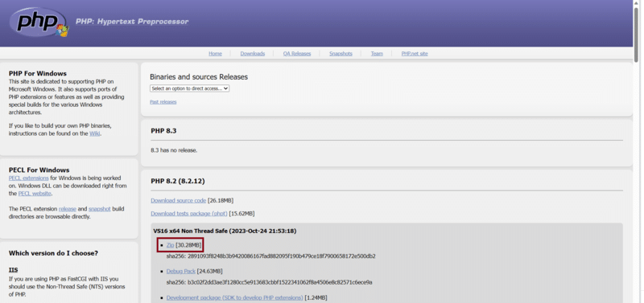Click 'VS16 x64 Non Thread Safe' build heading
The width and height of the screenshot is (644, 303).
point(225,231)
